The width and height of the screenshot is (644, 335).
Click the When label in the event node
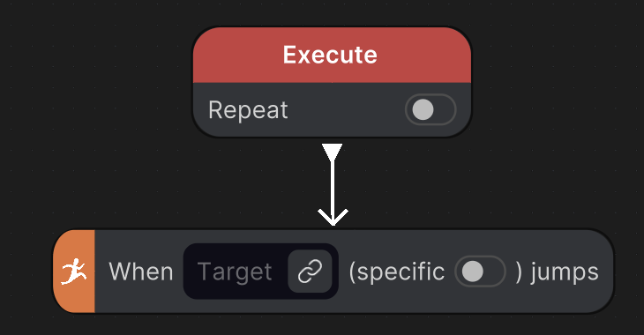(141, 272)
